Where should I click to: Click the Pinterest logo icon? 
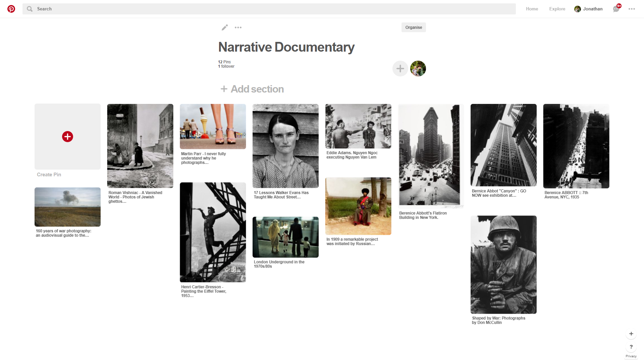coord(11,9)
